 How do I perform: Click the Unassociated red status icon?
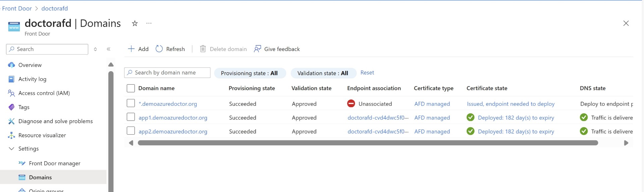point(351,103)
